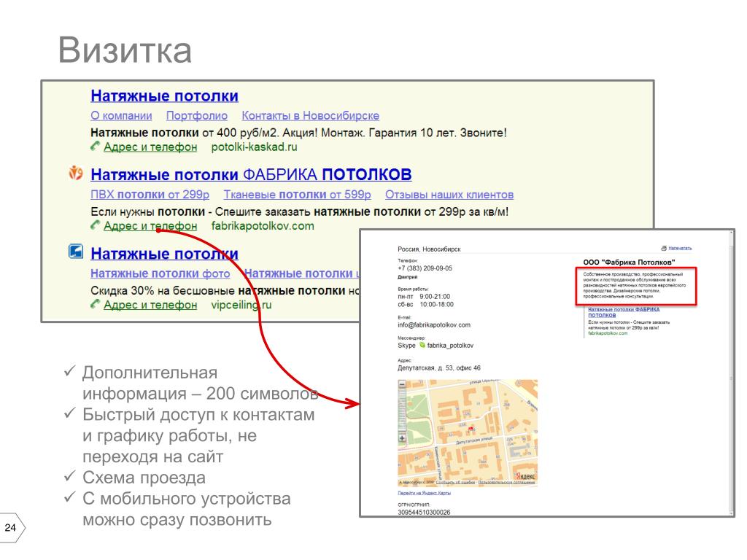Click the Схема проезда bullet
The height and width of the screenshot is (560, 747).
[144, 477]
